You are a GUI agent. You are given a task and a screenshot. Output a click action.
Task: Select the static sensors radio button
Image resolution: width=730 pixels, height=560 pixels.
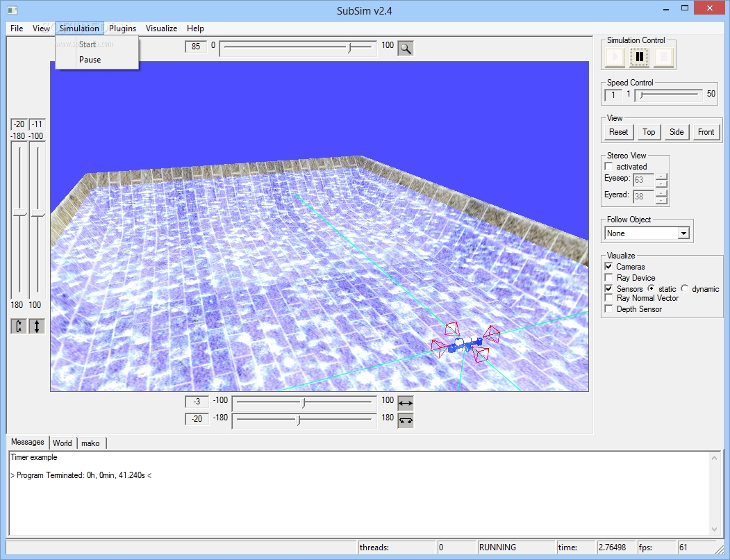click(x=651, y=288)
